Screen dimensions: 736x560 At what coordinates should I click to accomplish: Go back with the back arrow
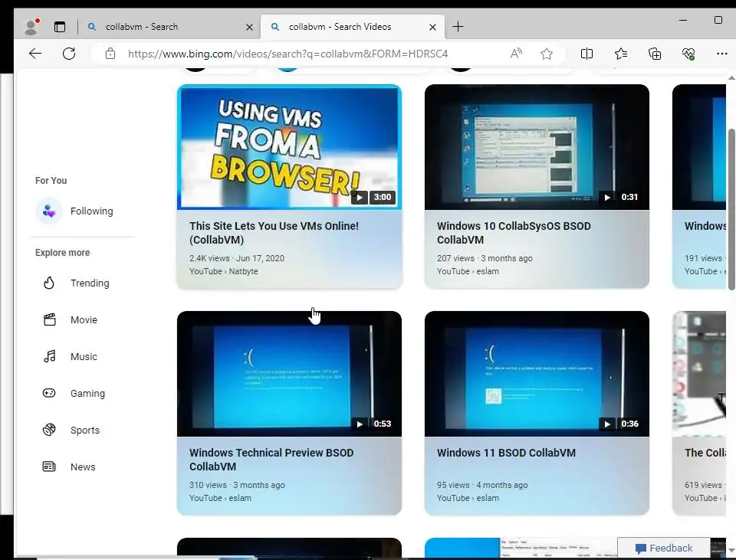35,54
